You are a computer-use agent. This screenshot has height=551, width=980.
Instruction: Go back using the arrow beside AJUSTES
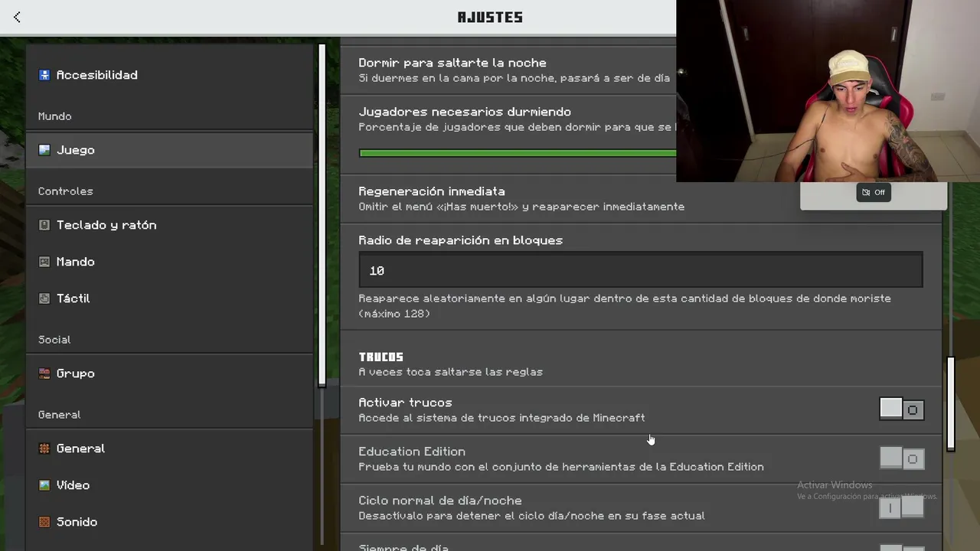tap(17, 17)
